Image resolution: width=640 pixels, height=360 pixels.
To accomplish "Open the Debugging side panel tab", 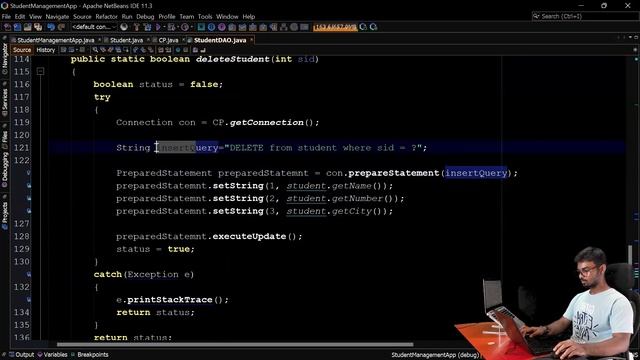I will tap(4, 170).
